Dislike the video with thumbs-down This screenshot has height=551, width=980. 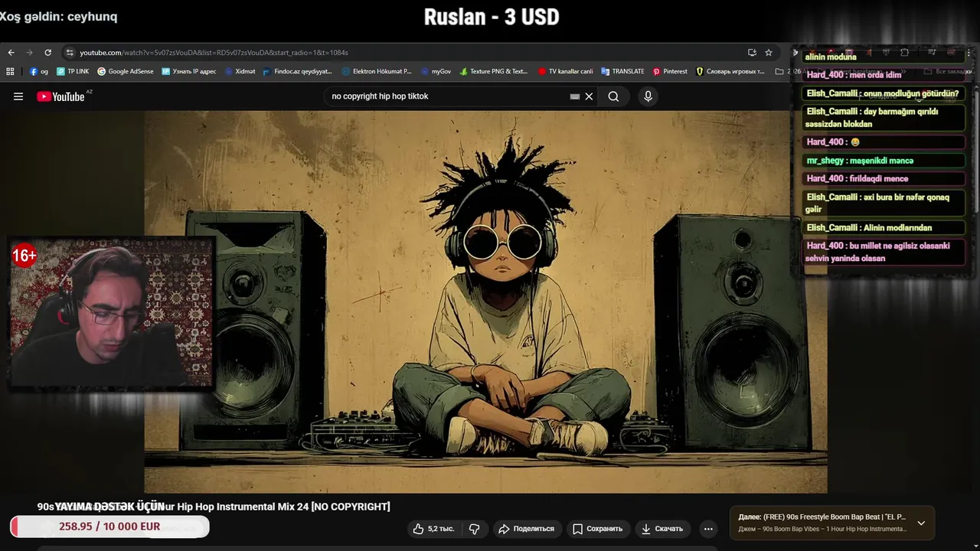click(x=475, y=529)
